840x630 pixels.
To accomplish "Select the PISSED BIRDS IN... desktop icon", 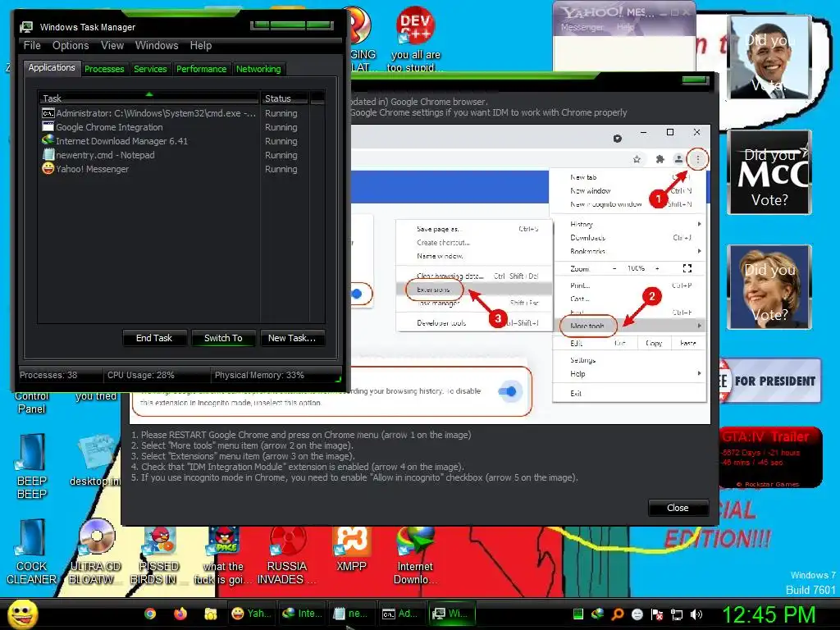I will 158,555.
